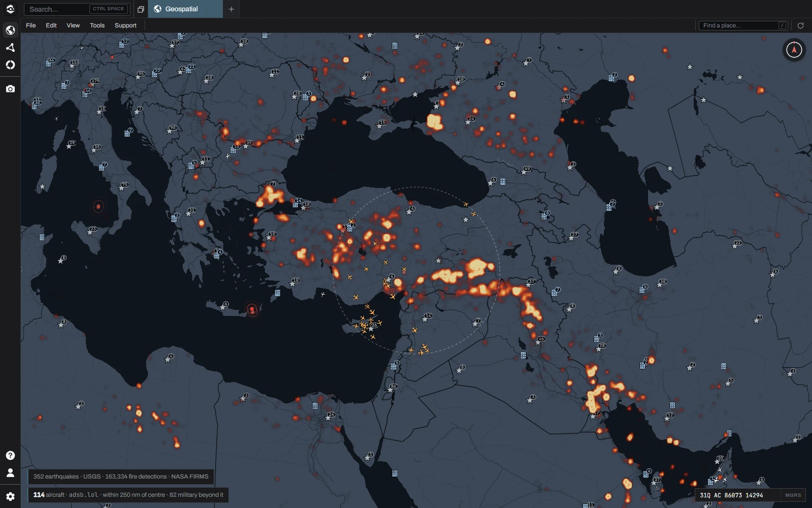This screenshot has width=812, height=508.
Task: Click the MGRS coordinate format button
Action: [x=793, y=495]
